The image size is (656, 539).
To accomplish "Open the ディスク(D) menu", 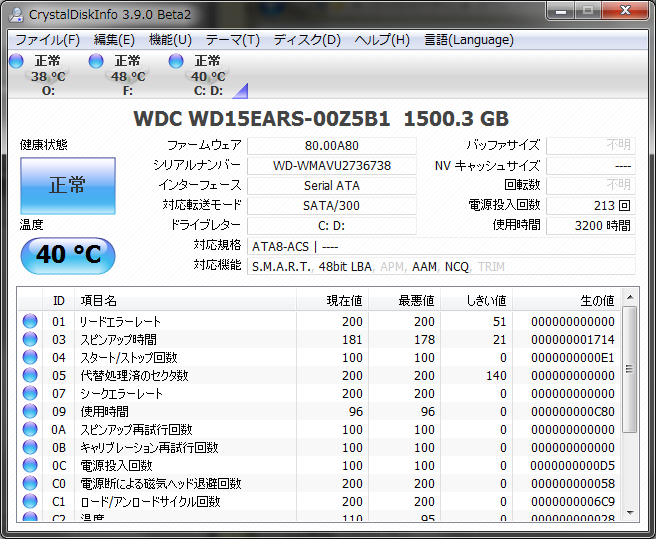I will [x=307, y=40].
